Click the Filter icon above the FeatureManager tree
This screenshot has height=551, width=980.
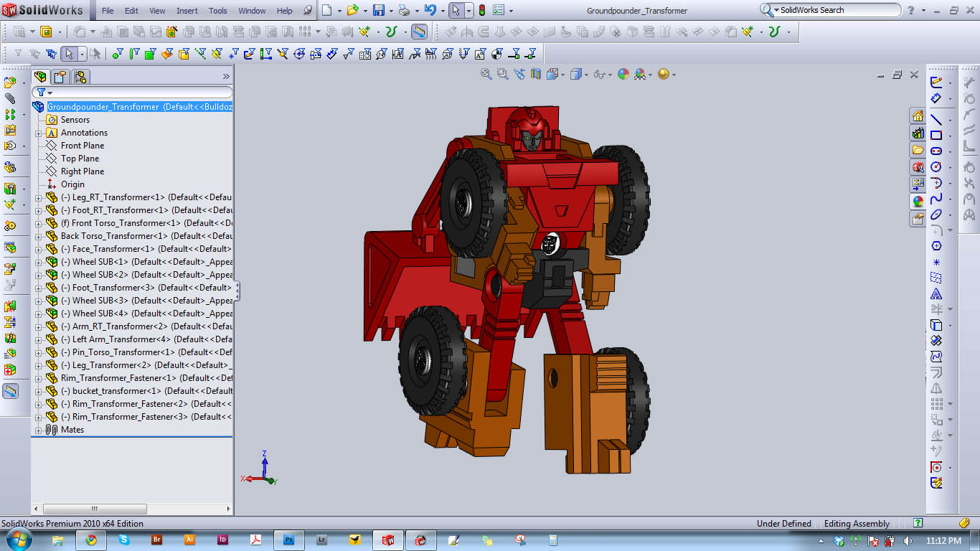click(x=42, y=92)
